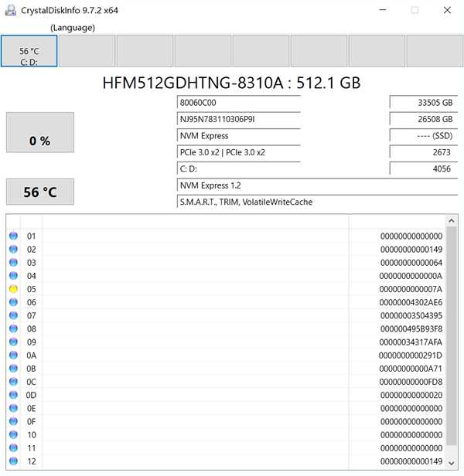Image resolution: width=464 pixels, height=476 pixels.
Task: Click the 4056 power on hours value
Action: point(424,168)
